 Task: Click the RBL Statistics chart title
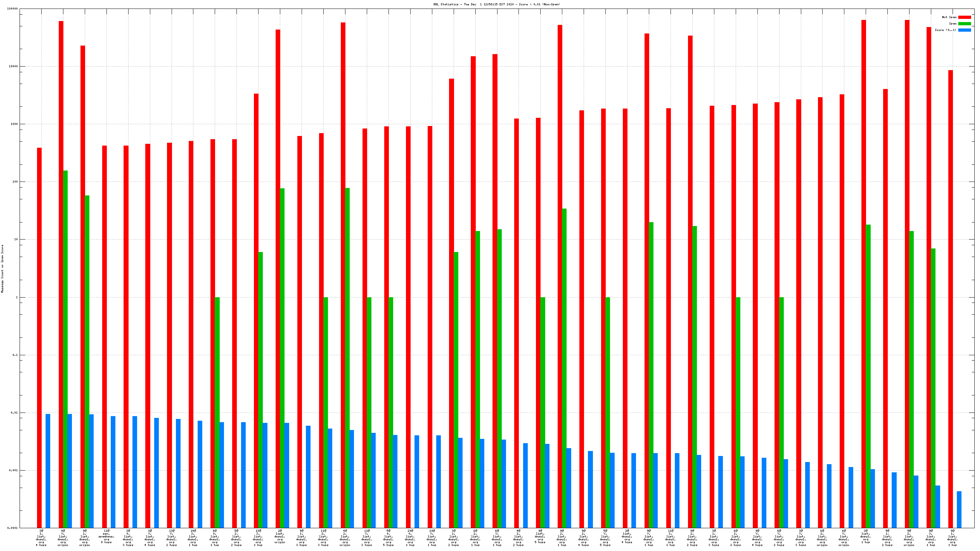pyautogui.click(x=496, y=4)
